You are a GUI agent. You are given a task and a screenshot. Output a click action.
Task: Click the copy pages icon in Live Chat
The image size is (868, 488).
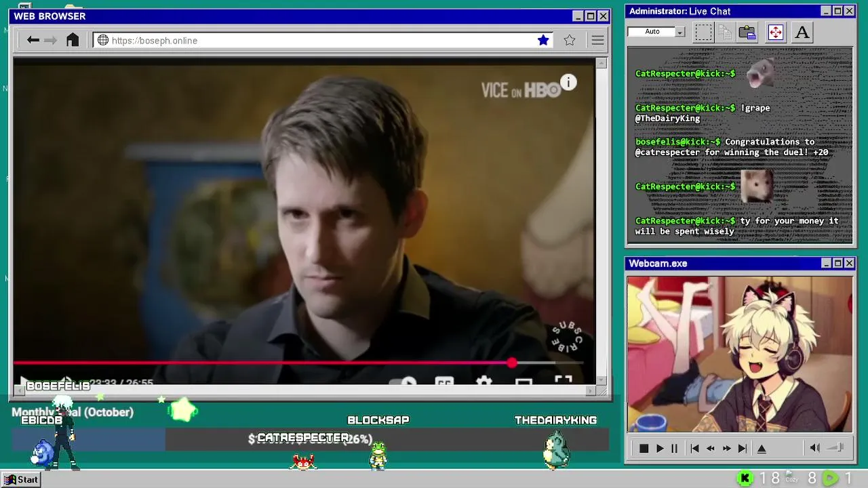[725, 32]
